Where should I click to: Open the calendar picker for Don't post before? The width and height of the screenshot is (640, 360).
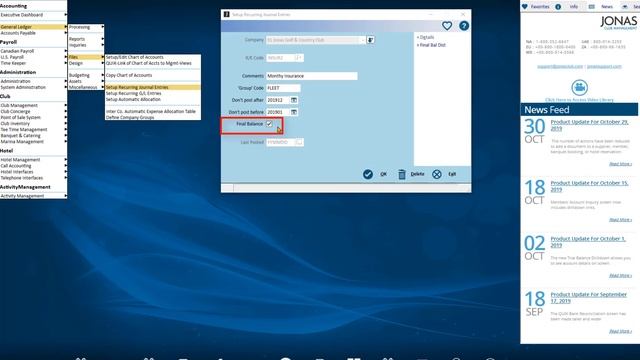(x=293, y=112)
